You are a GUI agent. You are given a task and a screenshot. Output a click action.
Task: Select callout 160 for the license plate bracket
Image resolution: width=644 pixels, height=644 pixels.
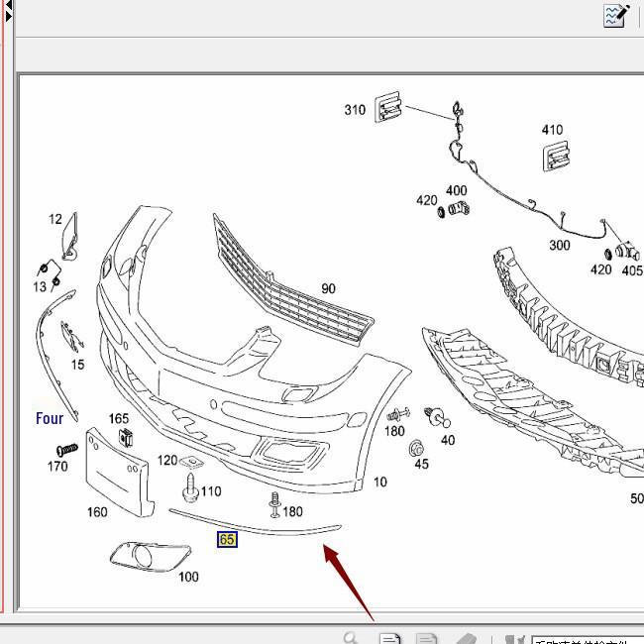click(97, 512)
